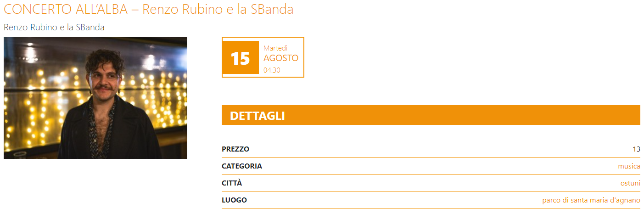The height and width of the screenshot is (214, 644).
Task: Click the orange date box showing 15
Action: [241, 58]
